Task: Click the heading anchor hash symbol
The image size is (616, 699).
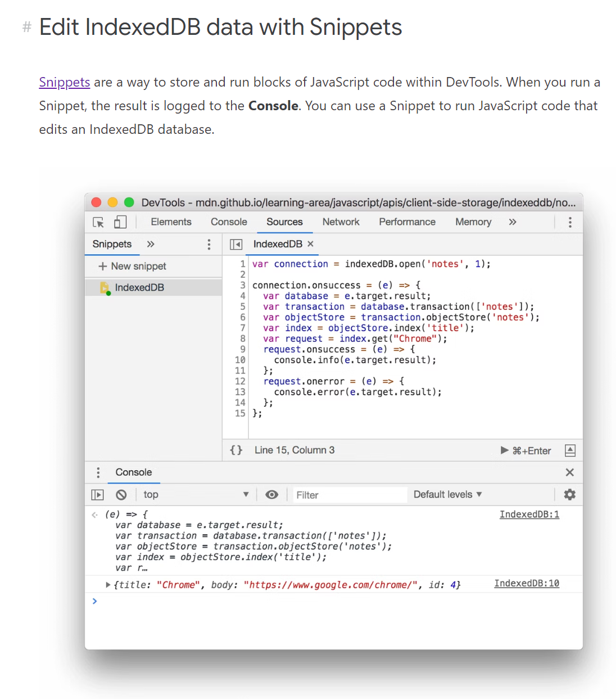Action: (26, 27)
